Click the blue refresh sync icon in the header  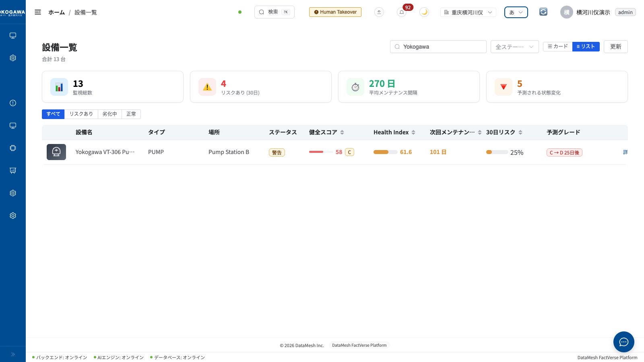[x=543, y=12]
